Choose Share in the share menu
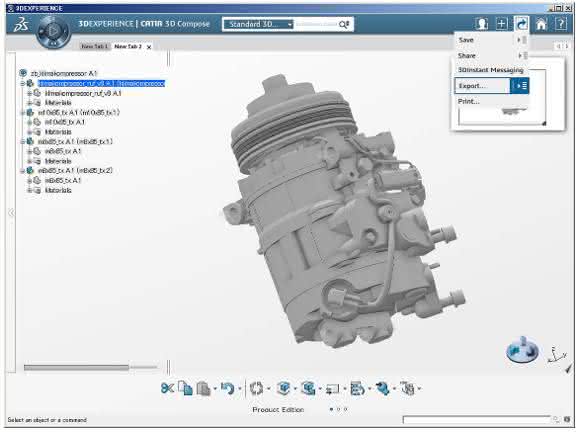The height and width of the screenshot is (432, 580). pyautogui.click(x=466, y=55)
